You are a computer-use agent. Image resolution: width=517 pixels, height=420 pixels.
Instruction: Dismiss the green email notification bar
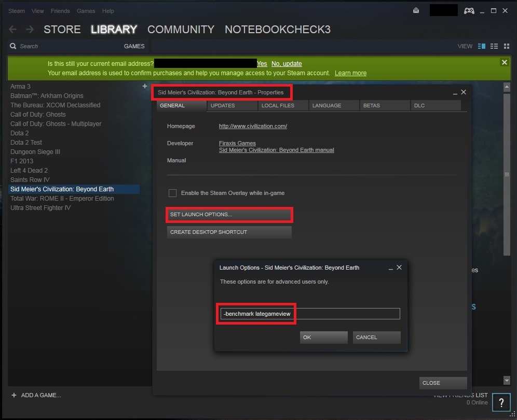coord(504,62)
